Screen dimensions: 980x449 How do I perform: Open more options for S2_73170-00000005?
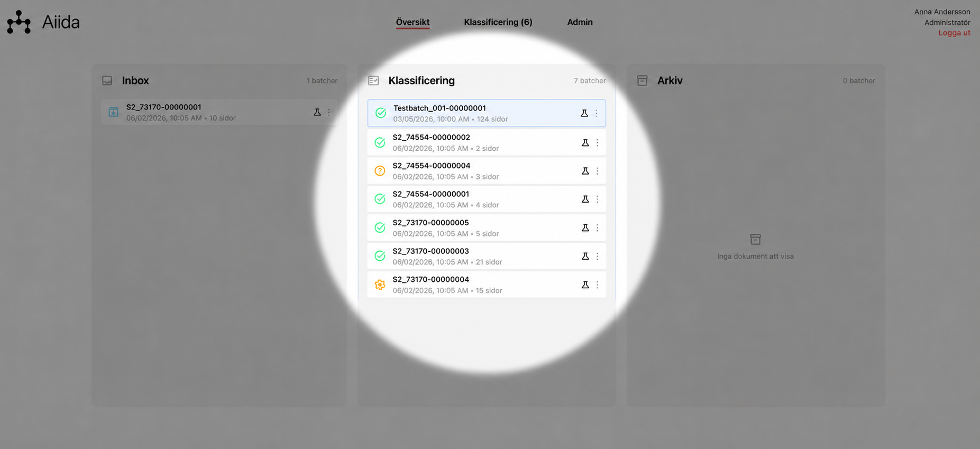pyautogui.click(x=597, y=227)
